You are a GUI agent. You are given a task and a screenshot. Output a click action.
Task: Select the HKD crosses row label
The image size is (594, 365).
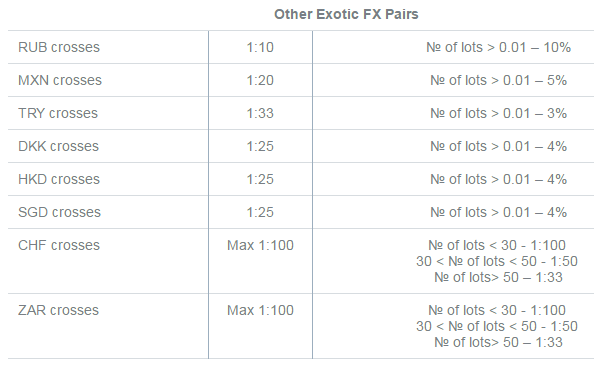(x=59, y=179)
